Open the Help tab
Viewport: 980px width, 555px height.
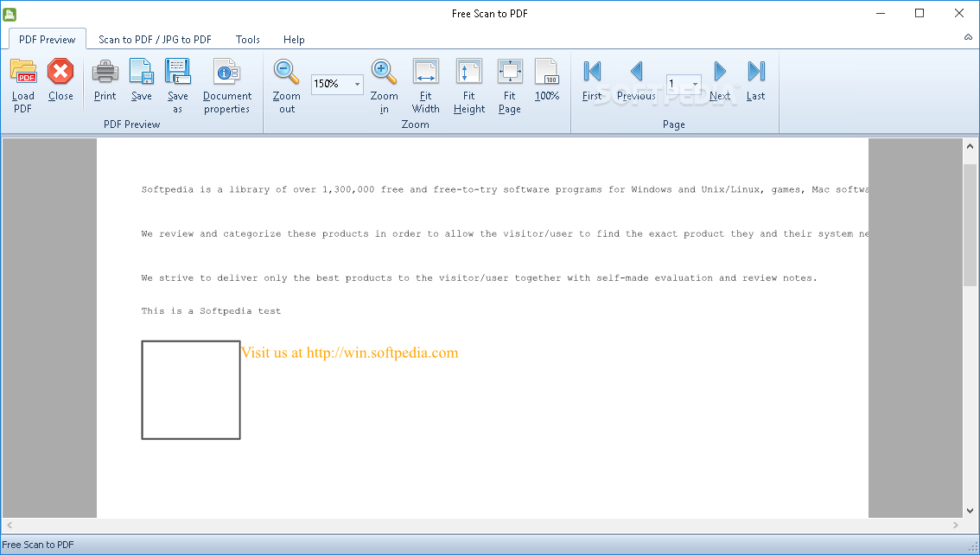[294, 40]
